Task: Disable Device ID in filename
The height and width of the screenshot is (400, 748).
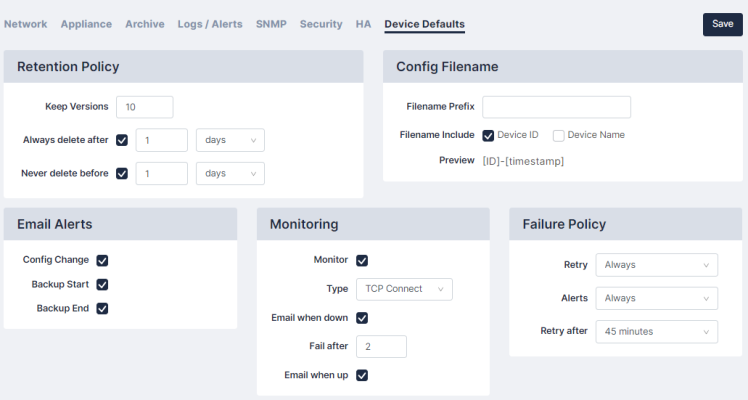Action: point(488,136)
